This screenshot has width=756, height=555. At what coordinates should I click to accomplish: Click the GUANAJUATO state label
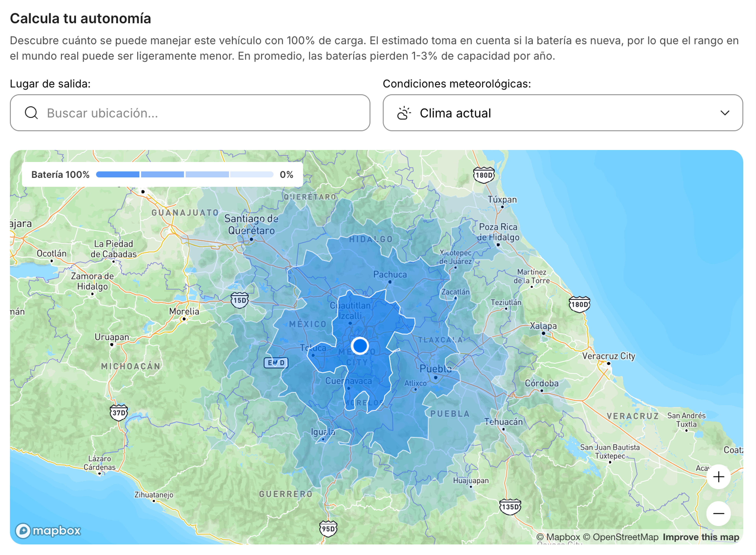coord(185,213)
